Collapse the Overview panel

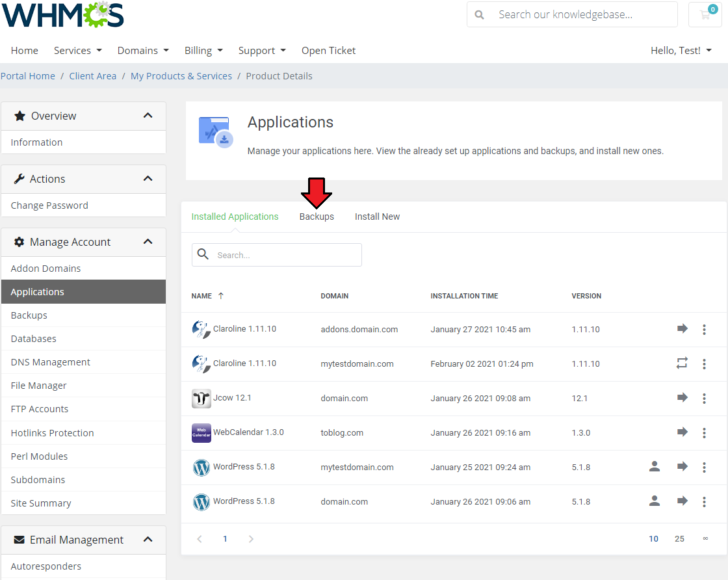[148, 116]
